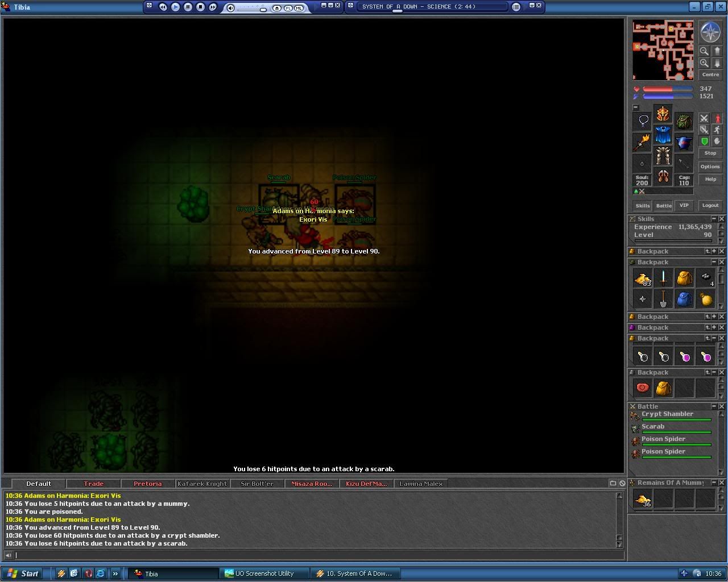Screen dimensions: 728x582
Task: Enable offensive fighting mode
Action: pos(704,118)
